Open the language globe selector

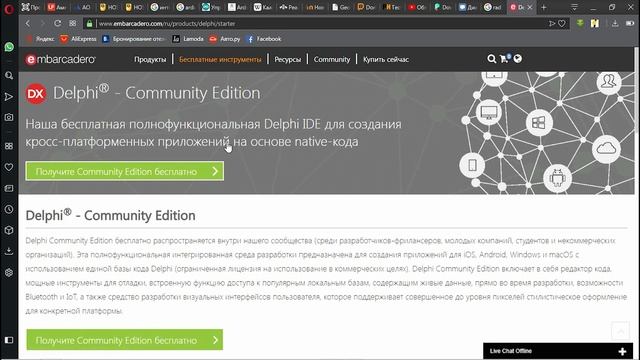click(x=518, y=59)
